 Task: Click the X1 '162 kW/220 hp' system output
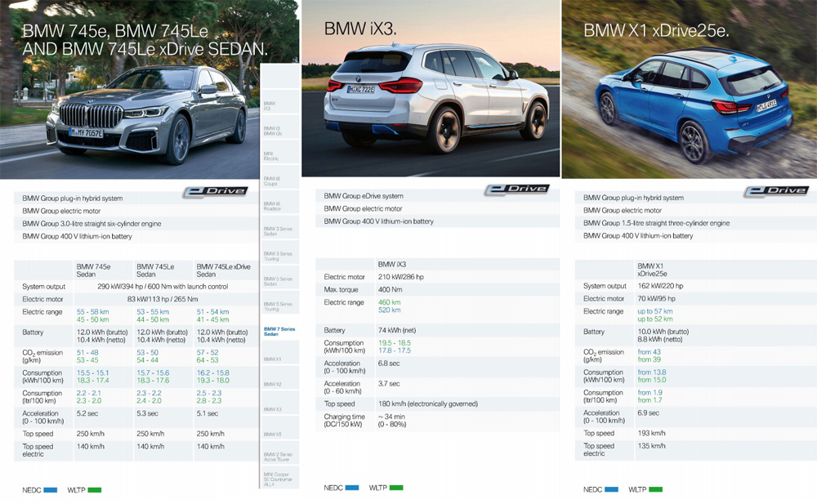tap(660, 286)
